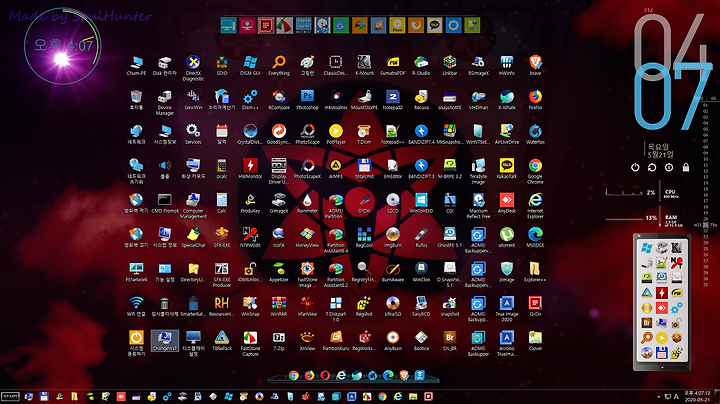
Task: Open BCompare desktop shortcut
Action: (x=279, y=100)
